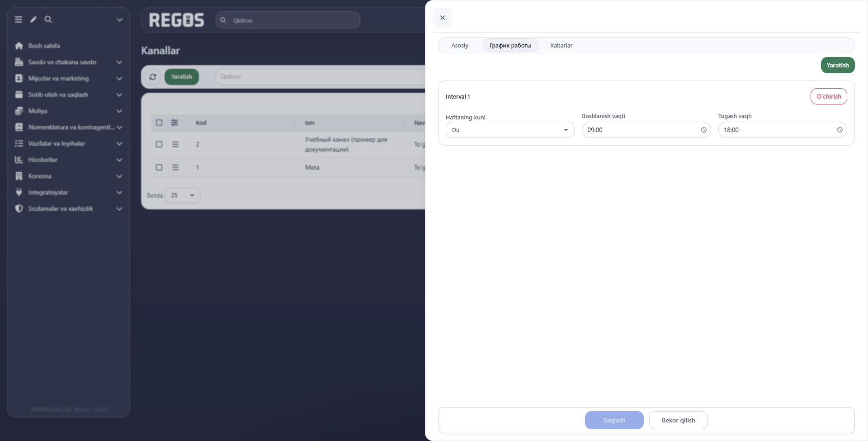Image resolution: width=868 pixels, height=441 pixels.
Task: Open column settings sliders icon in table header
Action: [175, 123]
